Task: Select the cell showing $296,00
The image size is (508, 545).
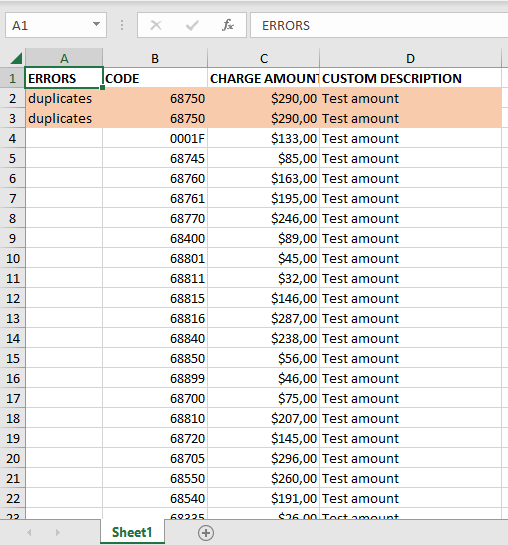Action: click(x=263, y=458)
